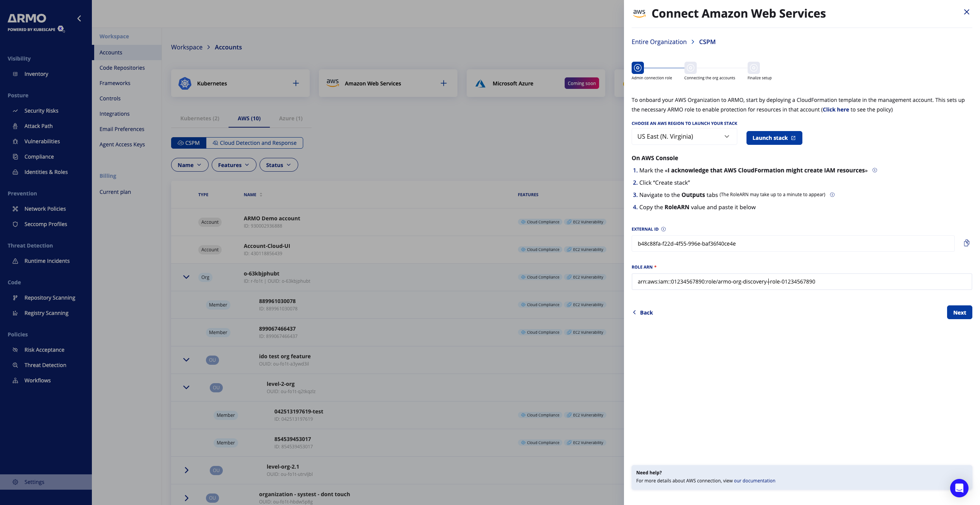This screenshot has width=980, height=505.
Task: Switch to the Kubernetes (2) tab
Action: pos(200,118)
